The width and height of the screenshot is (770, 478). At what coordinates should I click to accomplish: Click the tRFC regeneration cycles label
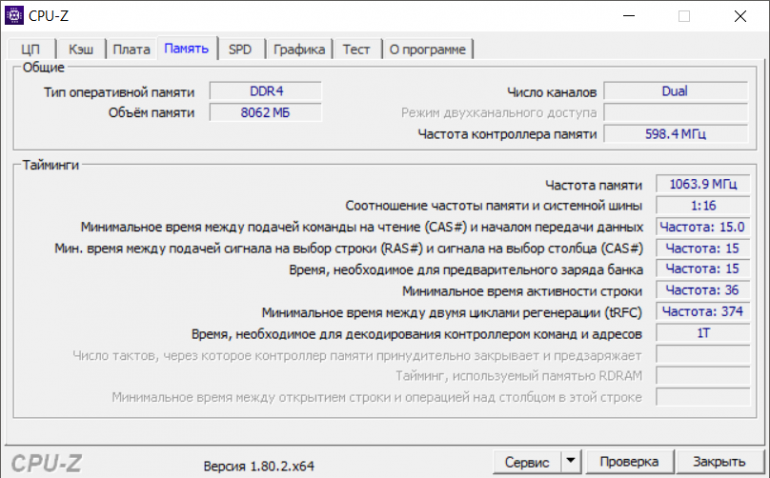[452, 313]
